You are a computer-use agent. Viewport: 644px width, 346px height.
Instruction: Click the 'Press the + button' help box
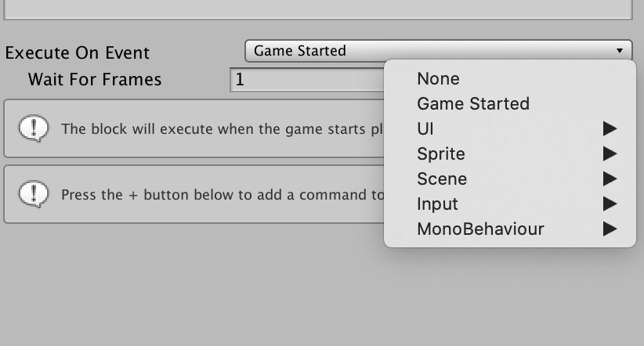tap(194, 195)
